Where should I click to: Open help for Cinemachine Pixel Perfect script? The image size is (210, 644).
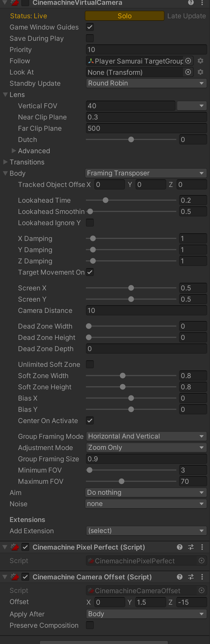pos(180,547)
